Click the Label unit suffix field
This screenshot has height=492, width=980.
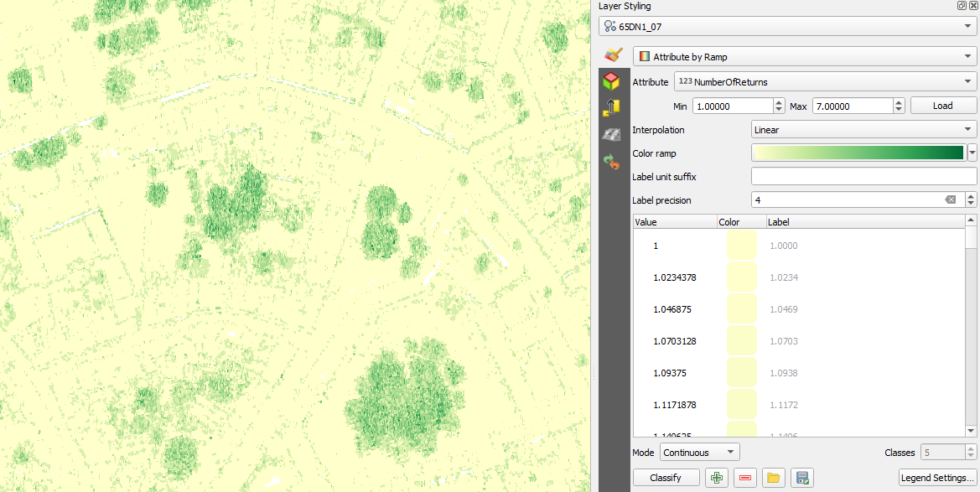(863, 176)
